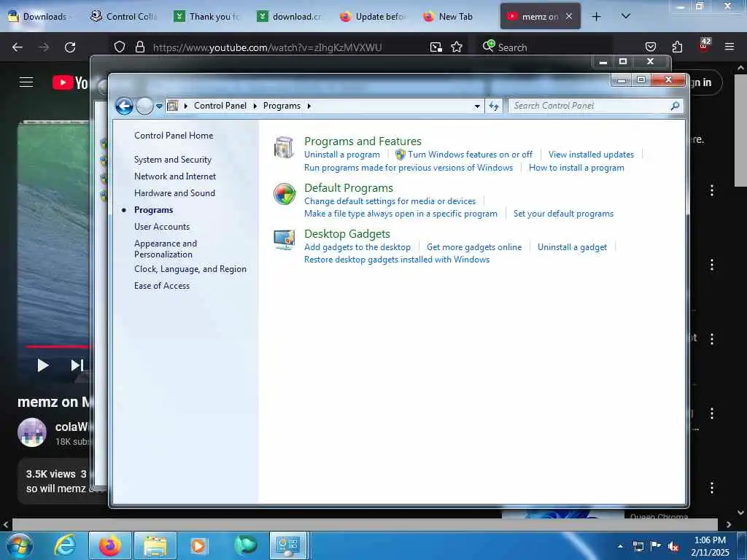Click the YouTube logo
The height and width of the screenshot is (560, 747).
click(x=70, y=83)
